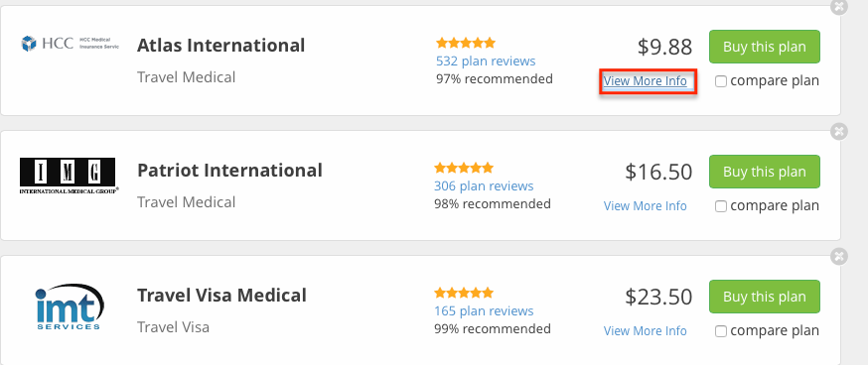Expand View More Info for Patriot International

645,206
